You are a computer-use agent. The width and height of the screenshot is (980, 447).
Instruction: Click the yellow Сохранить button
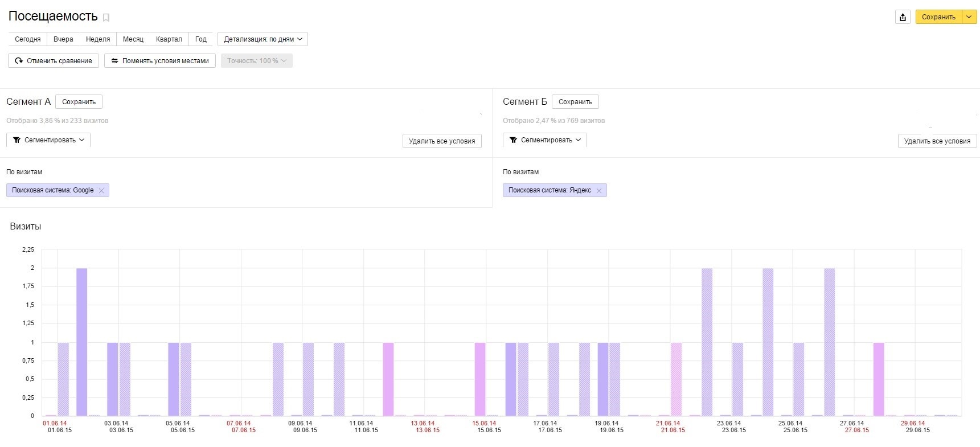pos(938,17)
